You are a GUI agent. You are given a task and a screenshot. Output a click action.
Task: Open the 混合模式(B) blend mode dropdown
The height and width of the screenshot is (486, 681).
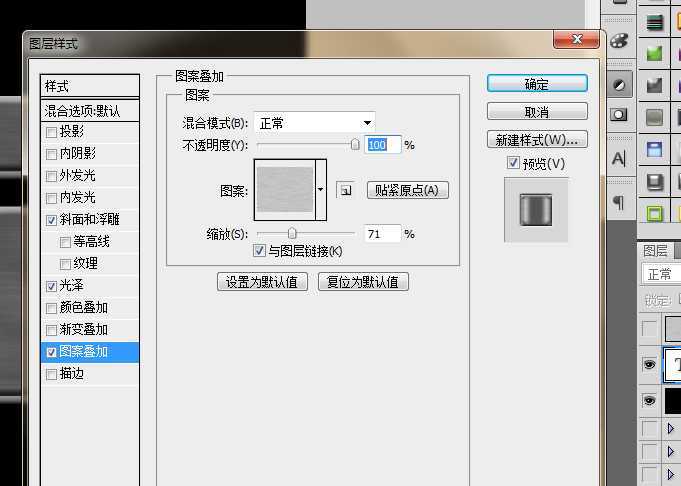[x=315, y=123]
